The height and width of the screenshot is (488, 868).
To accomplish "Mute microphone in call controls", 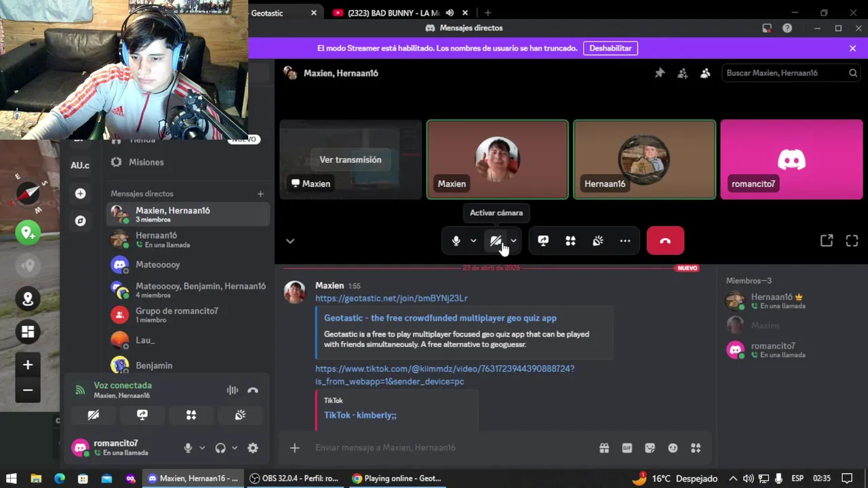I will click(x=456, y=241).
